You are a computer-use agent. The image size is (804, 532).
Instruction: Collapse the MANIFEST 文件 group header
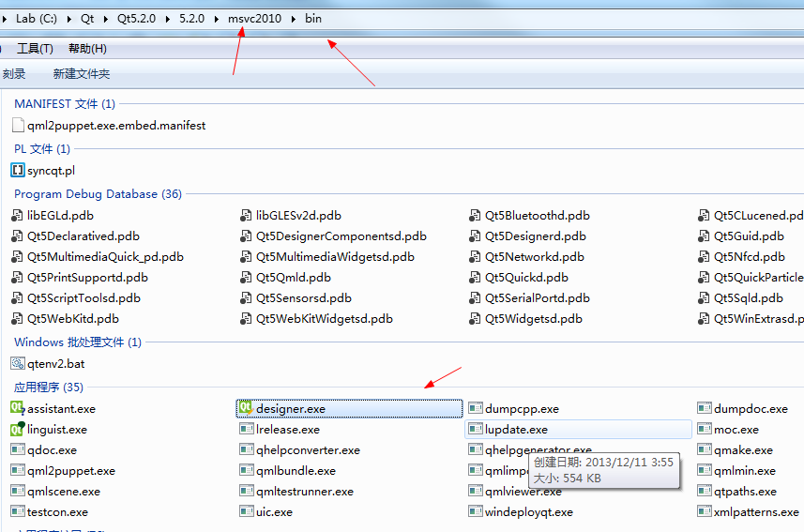pyautogui.click(x=65, y=103)
